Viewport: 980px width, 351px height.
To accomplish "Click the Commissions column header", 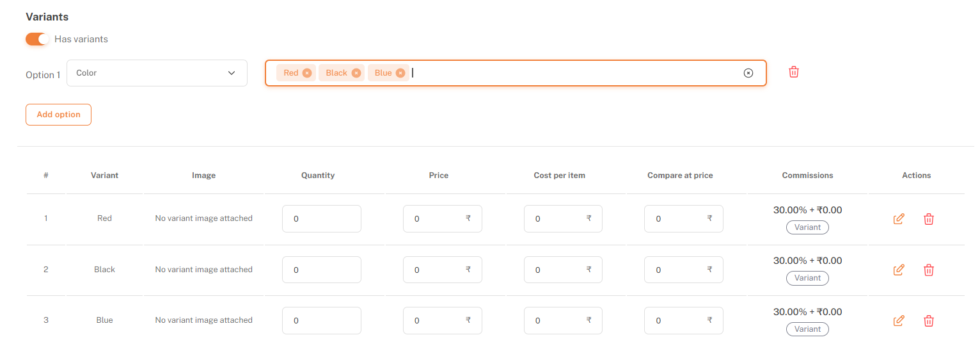I will coord(807,175).
